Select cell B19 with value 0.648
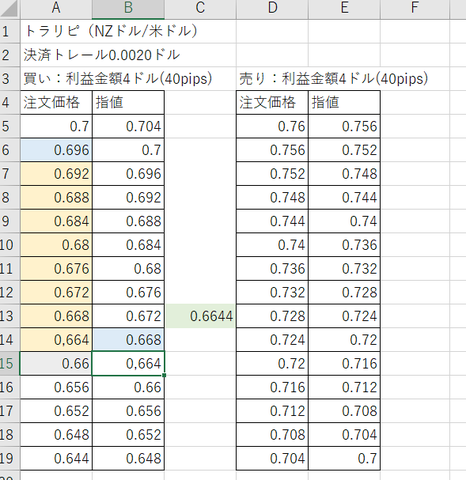This screenshot has height=480, width=466. (128, 458)
